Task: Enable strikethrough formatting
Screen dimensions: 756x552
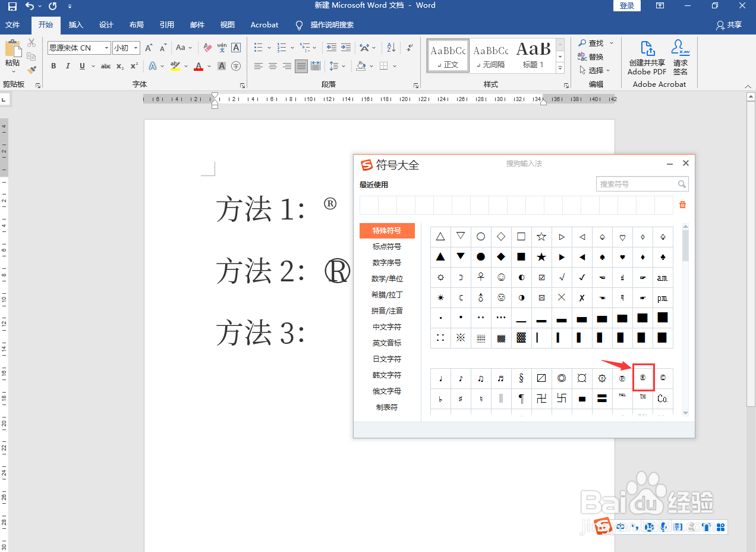Action: click(x=105, y=66)
